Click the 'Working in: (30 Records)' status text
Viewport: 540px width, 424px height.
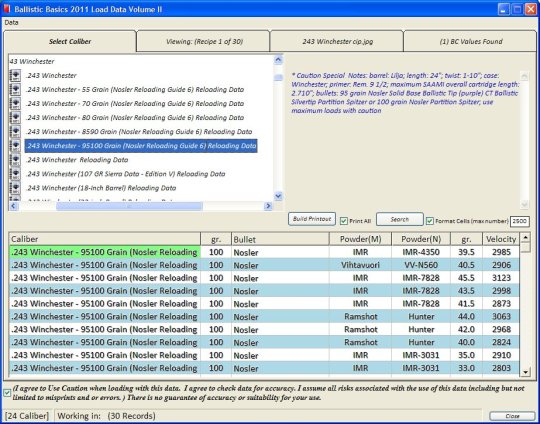click(106, 416)
